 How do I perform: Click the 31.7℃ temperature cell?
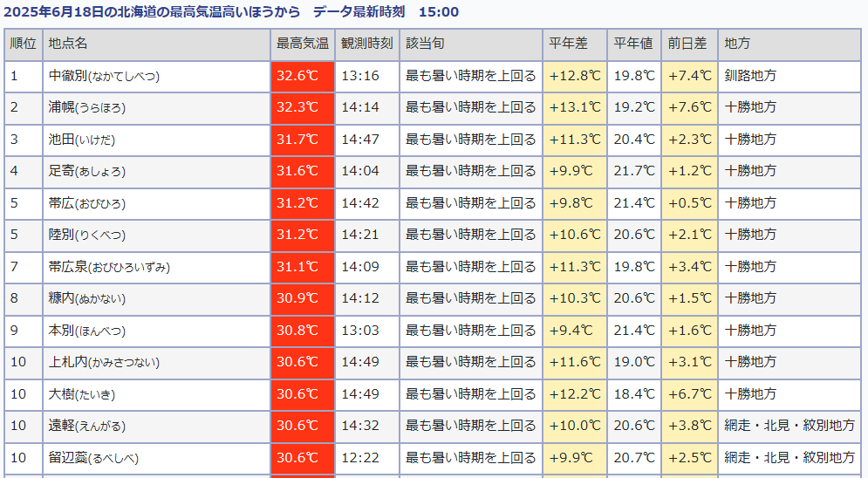(x=303, y=140)
